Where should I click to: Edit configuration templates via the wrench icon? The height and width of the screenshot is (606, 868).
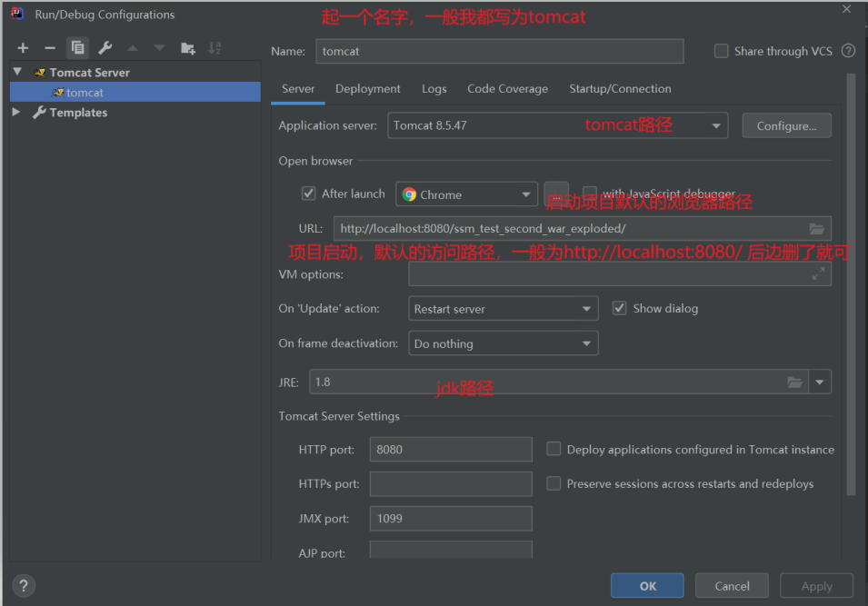pyautogui.click(x=105, y=47)
